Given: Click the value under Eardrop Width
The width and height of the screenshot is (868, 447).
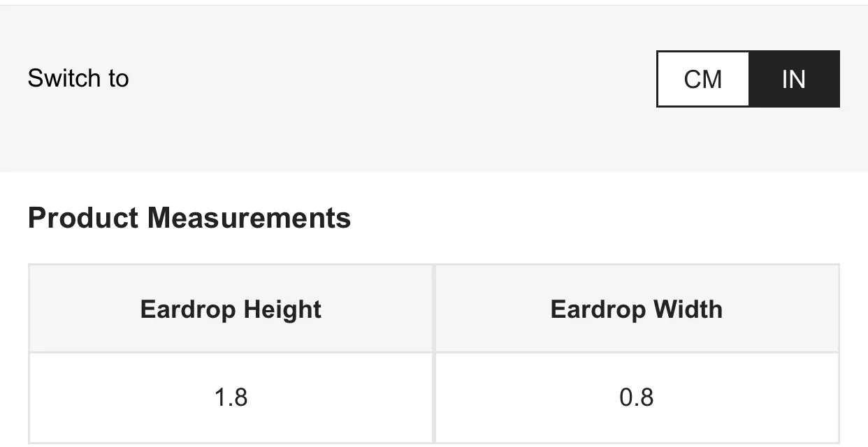Looking at the screenshot, I should point(637,397).
